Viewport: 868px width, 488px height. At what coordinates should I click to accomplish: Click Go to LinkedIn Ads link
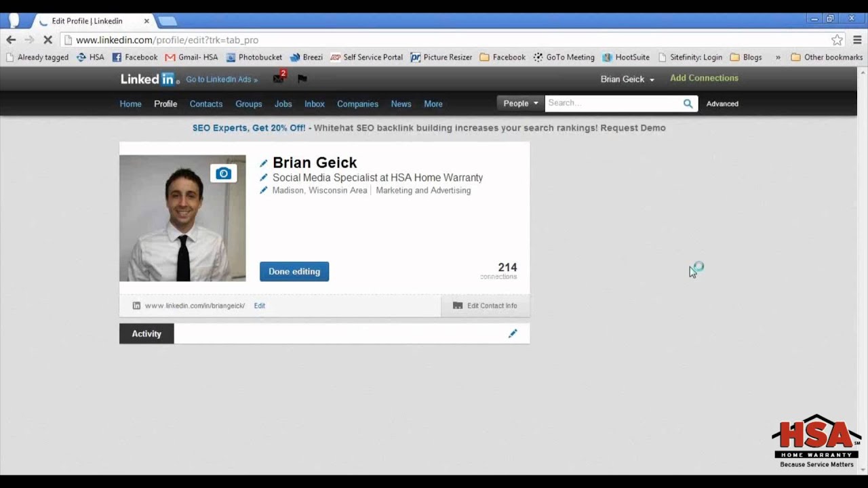[x=222, y=79]
